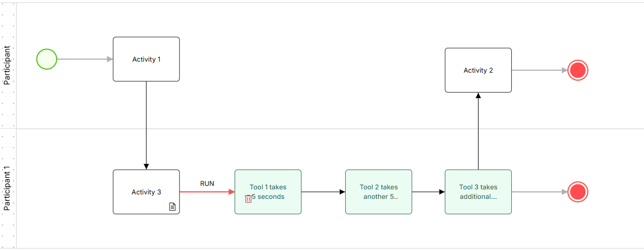The width and height of the screenshot is (644, 250).
Task: Select the red end event after Activity 2
Action: point(578,70)
